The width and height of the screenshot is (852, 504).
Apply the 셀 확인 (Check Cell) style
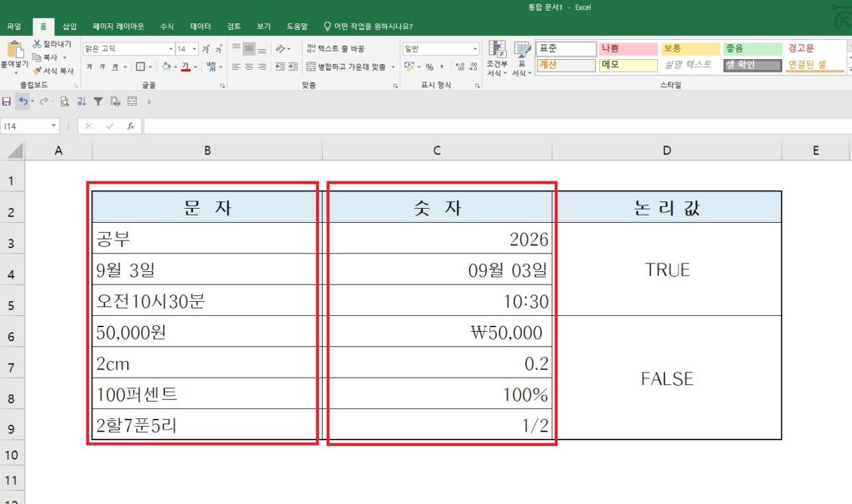pos(752,65)
